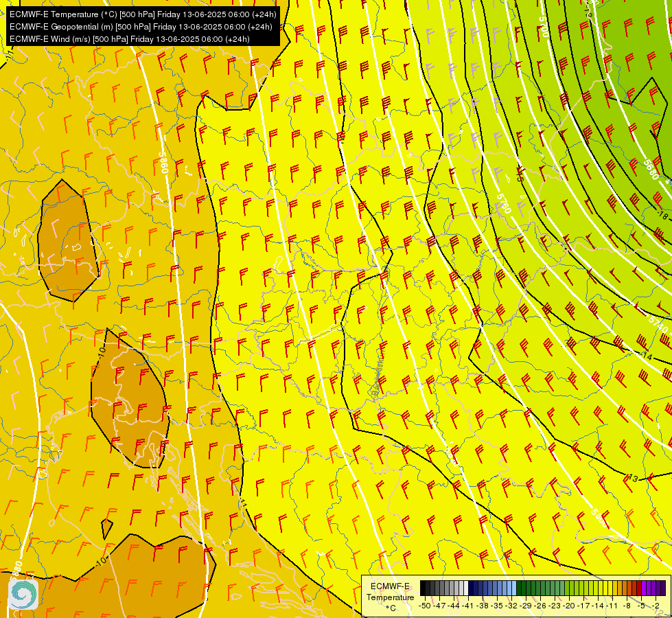Image resolution: width=672 pixels, height=618 pixels.
Task: Click the -47 value in legend scale
Action: tap(439, 606)
